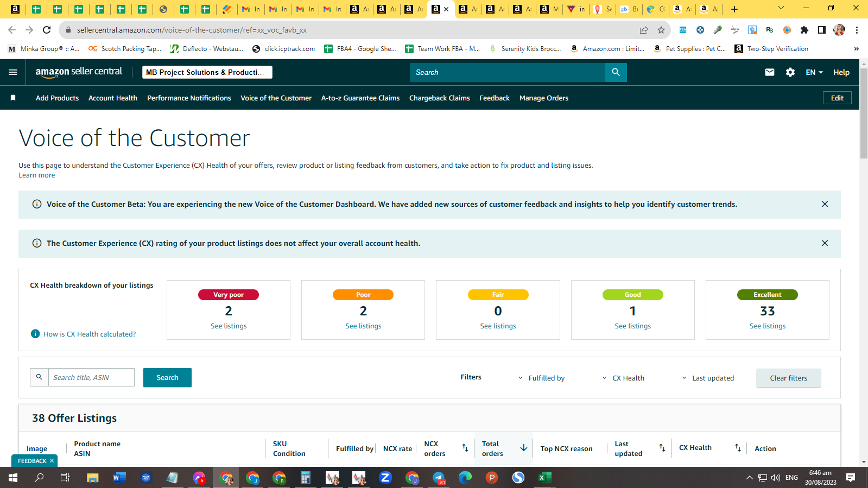Click the browser address bar URL
868x488 pixels.
192,30
